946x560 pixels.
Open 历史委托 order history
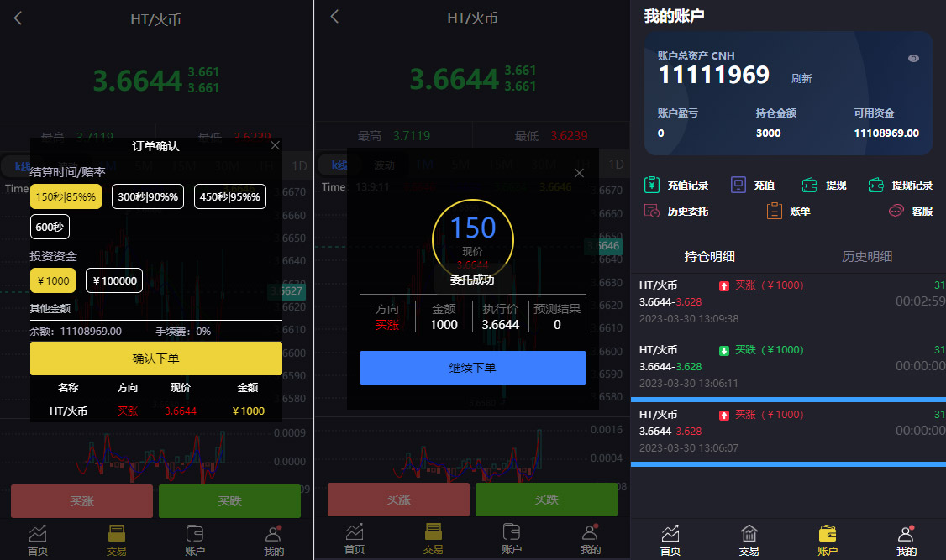676,211
